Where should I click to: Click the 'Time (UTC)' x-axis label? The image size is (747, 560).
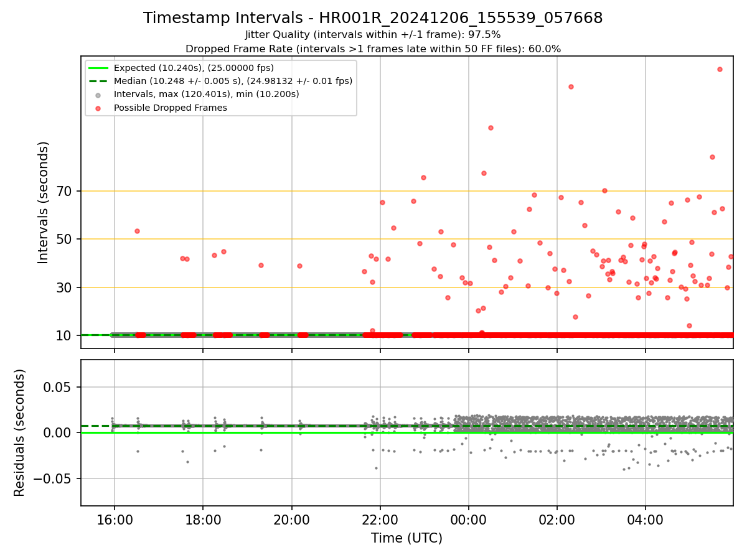click(x=406, y=538)
